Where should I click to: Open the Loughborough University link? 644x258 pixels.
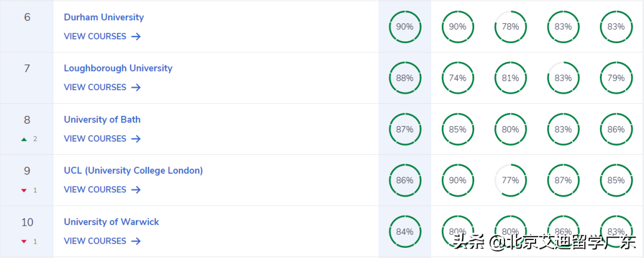[118, 68]
